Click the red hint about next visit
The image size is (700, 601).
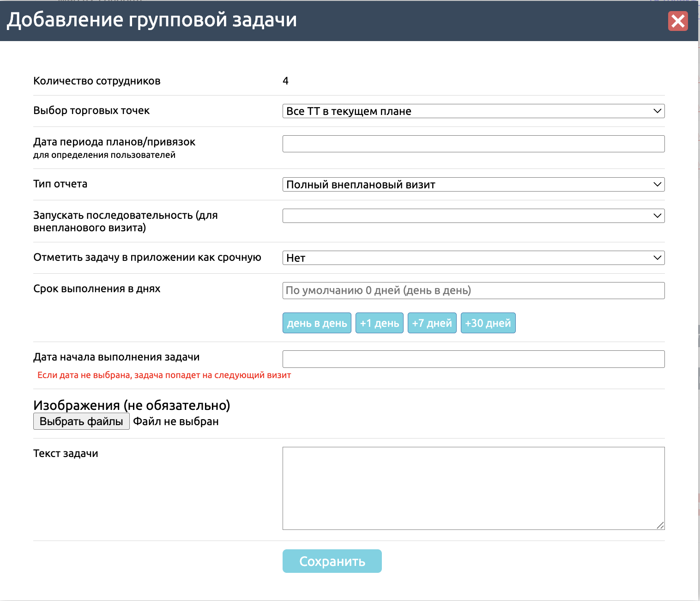[x=164, y=375]
